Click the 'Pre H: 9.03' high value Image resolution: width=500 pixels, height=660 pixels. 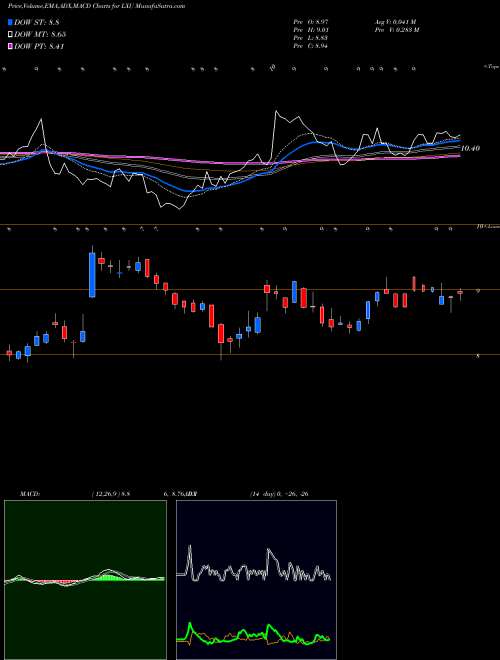[x=311, y=30]
